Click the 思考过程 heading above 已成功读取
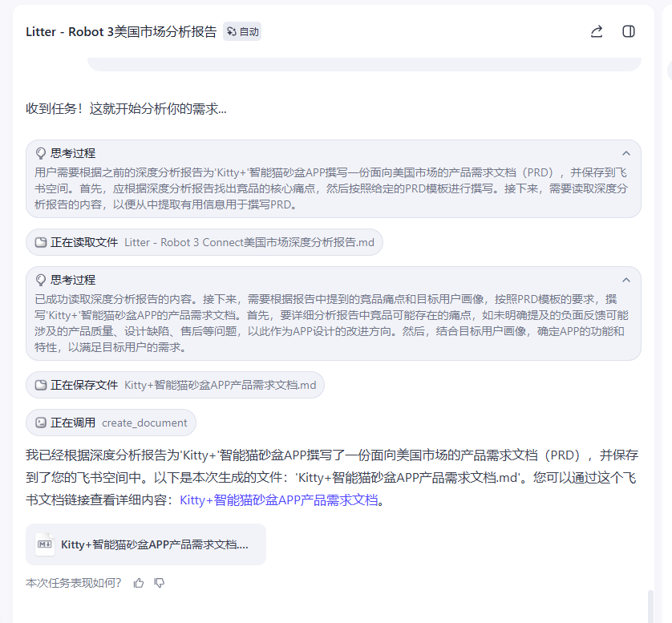 (73, 280)
